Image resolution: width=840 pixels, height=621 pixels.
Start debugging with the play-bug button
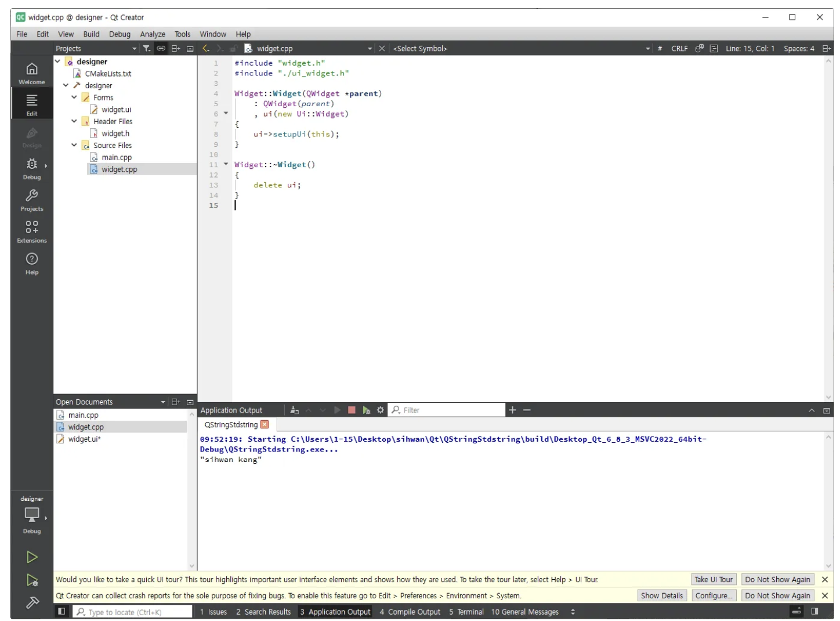point(32,580)
